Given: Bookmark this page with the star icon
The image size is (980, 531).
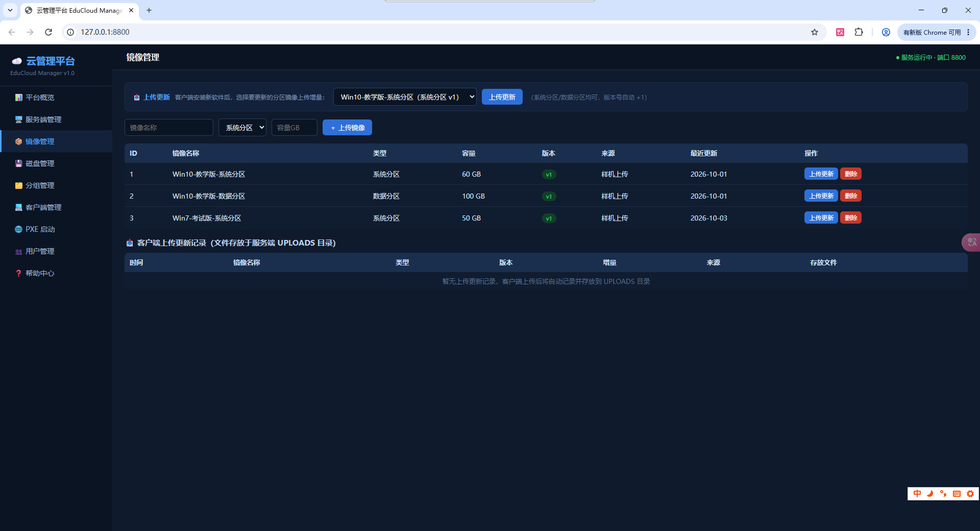Looking at the screenshot, I should pos(815,32).
